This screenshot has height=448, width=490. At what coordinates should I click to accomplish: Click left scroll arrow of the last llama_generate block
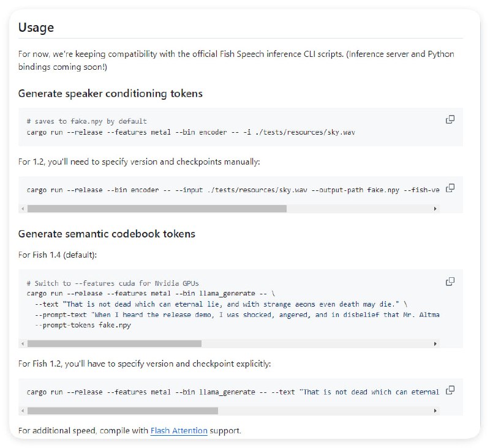23,411
